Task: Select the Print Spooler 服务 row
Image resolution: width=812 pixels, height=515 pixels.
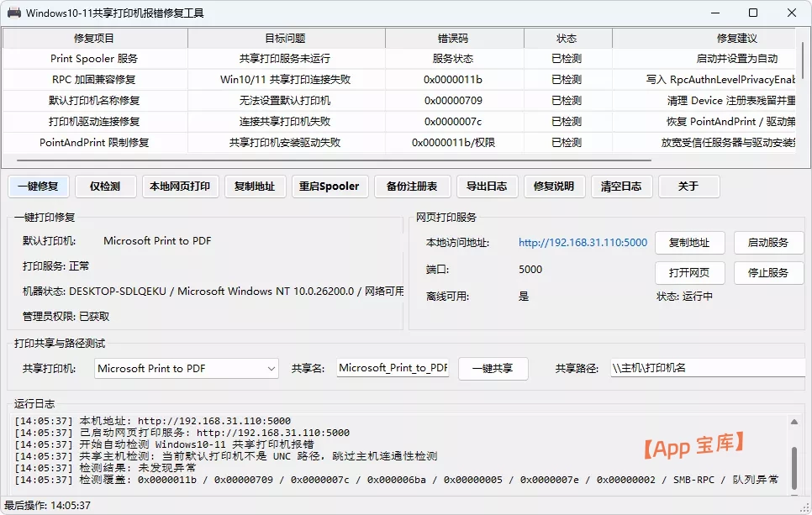Action: click(x=399, y=59)
